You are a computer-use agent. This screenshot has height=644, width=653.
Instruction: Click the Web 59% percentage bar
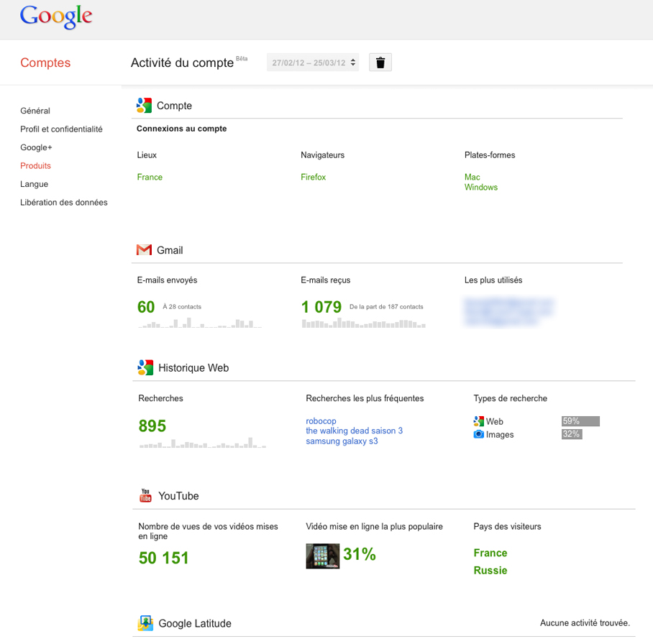coord(580,421)
